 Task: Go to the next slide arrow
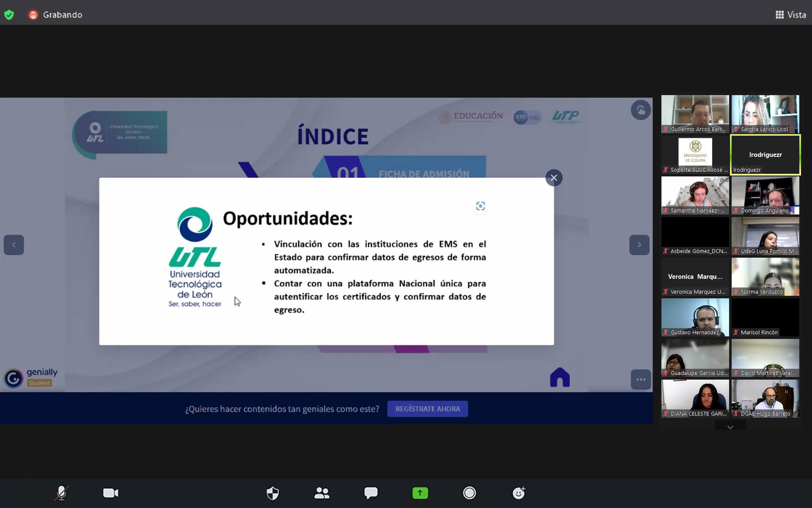[x=639, y=245]
